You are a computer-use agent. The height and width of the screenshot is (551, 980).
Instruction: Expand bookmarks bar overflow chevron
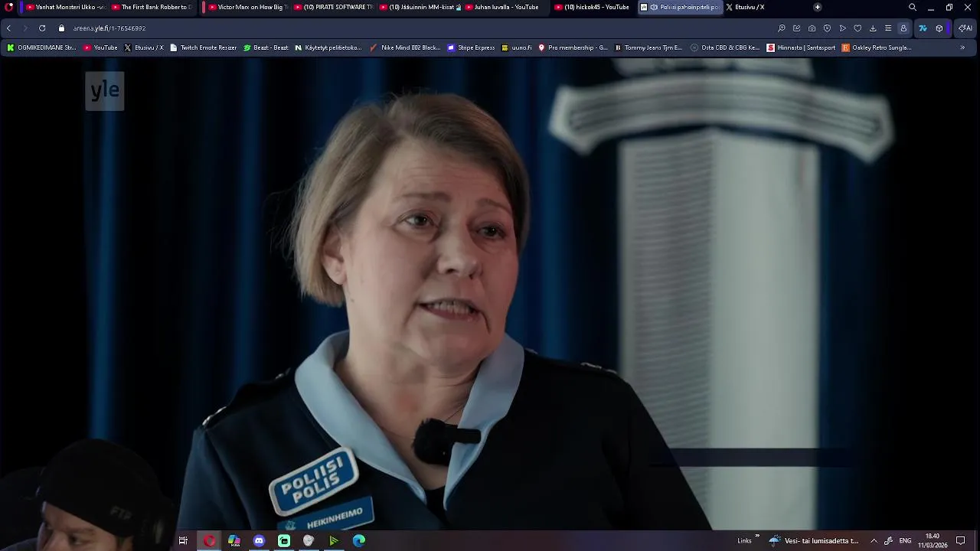coord(962,47)
